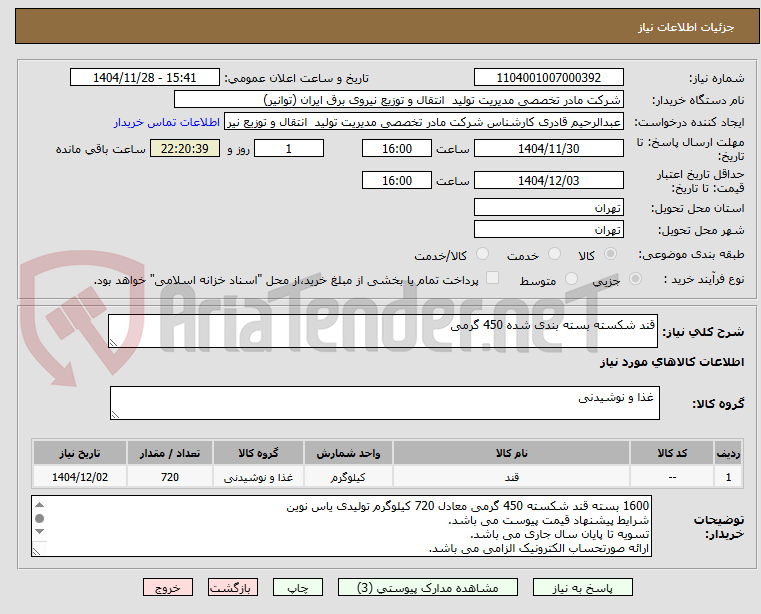
Task: Select the متوسط purchase type radio
Action: coord(571,279)
